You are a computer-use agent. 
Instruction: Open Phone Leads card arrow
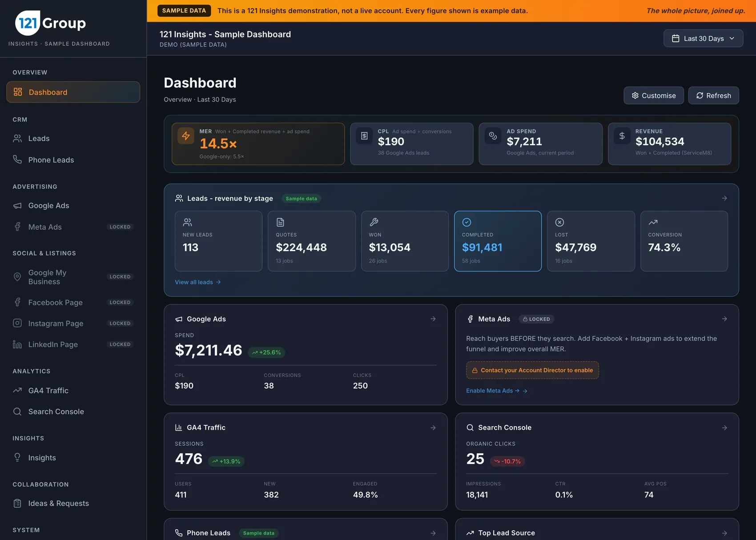pyautogui.click(x=433, y=533)
